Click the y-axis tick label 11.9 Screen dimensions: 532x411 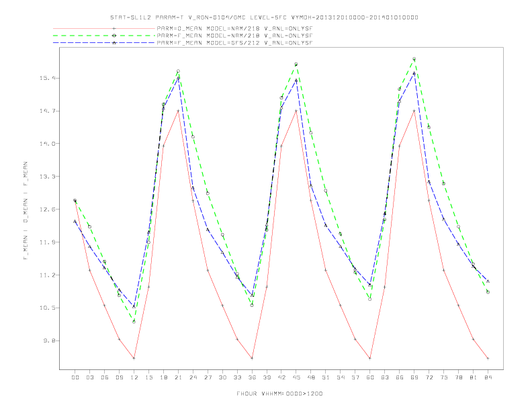coord(48,242)
